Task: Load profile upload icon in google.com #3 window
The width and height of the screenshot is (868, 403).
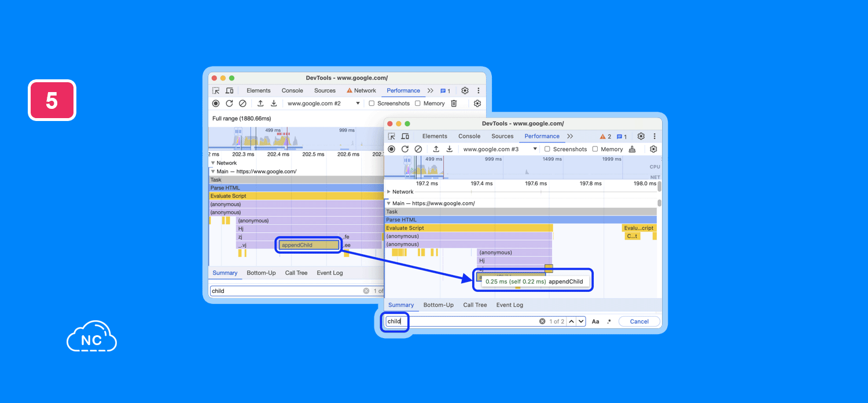Action: (436, 149)
